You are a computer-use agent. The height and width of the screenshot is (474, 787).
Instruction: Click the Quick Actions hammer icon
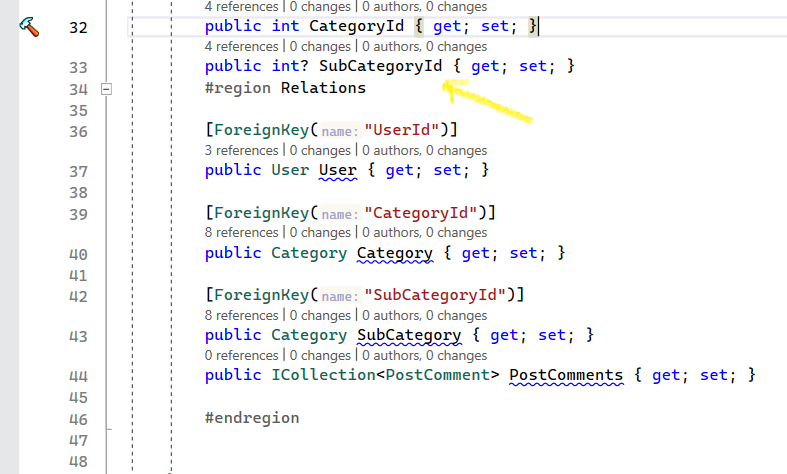coord(30,27)
